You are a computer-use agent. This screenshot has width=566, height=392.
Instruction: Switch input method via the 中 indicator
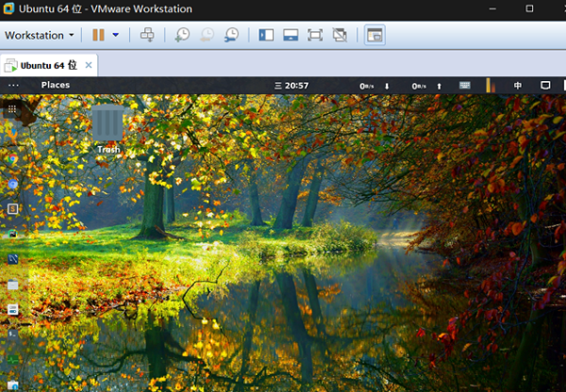coord(518,85)
